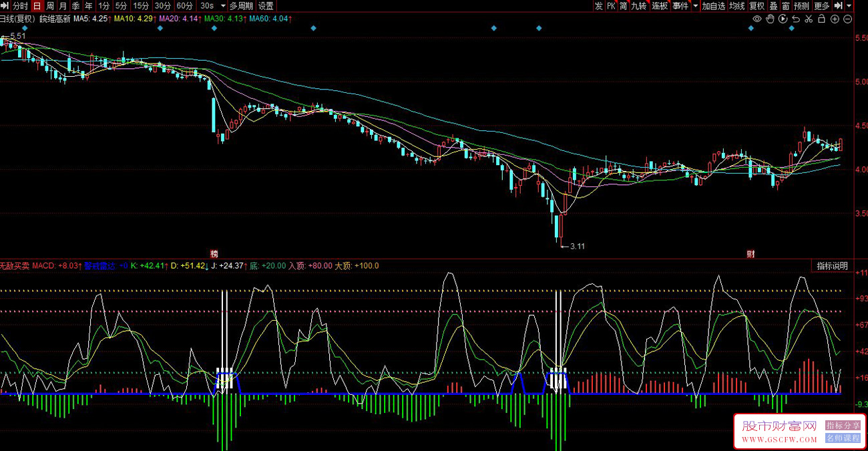Click the 事件 events button

(680, 5)
